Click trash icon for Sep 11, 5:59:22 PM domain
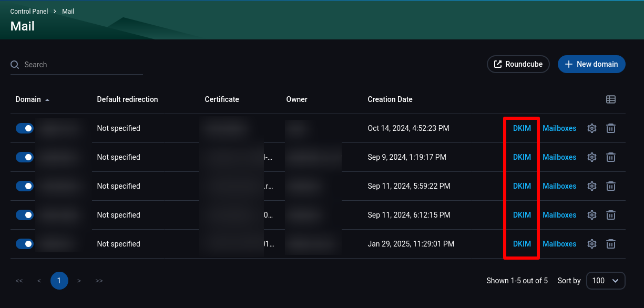 611,186
